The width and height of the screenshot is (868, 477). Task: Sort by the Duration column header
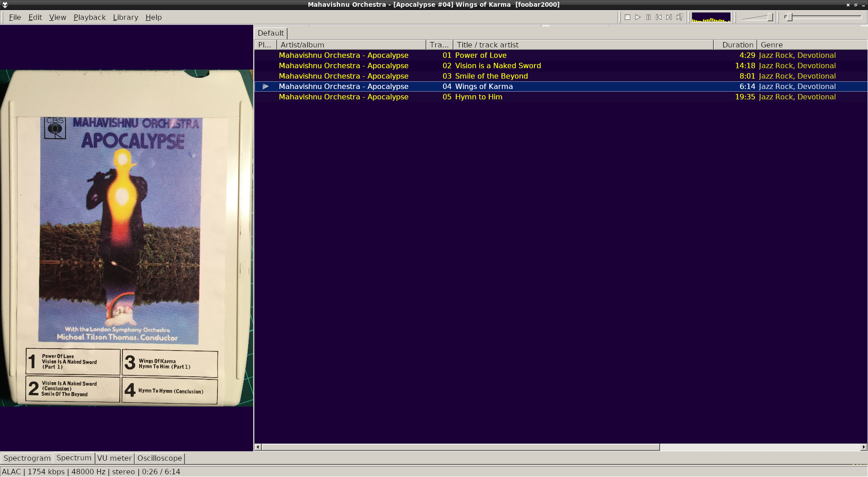click(x=736, y=45)
